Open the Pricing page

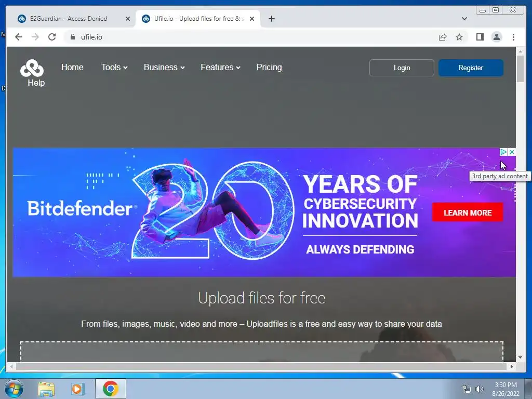(269, 67)
